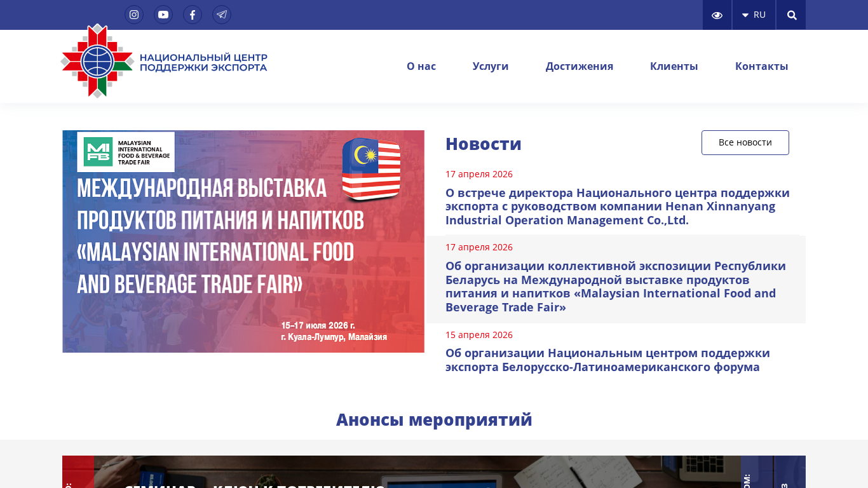Open the Telegram channel icon
This screenshot has height=488, width=868.
222,15
